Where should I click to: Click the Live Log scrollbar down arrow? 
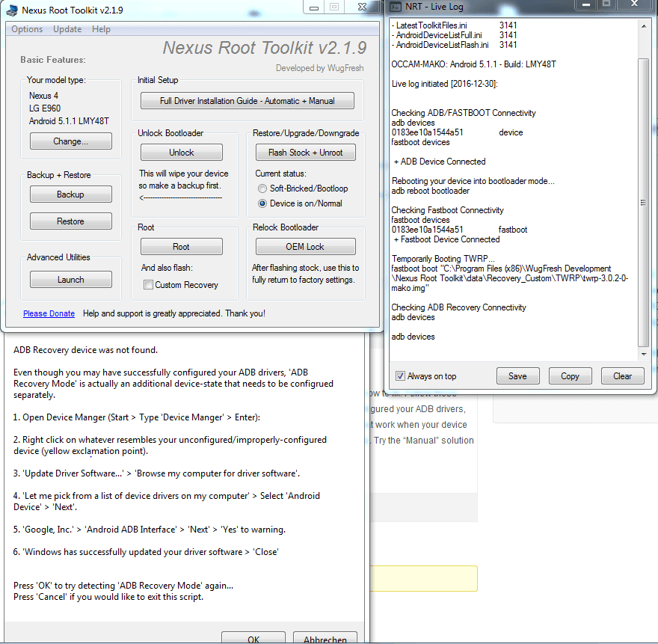(x=644, y=355)
